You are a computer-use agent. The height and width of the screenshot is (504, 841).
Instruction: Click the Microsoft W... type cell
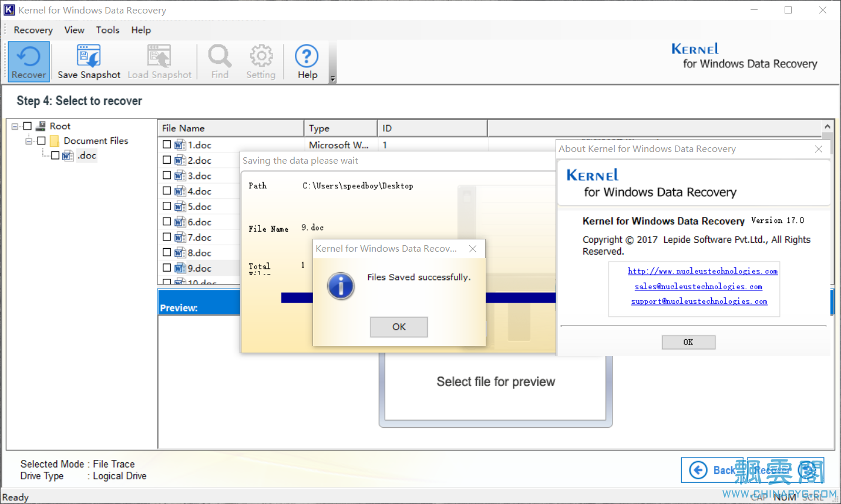339,145
